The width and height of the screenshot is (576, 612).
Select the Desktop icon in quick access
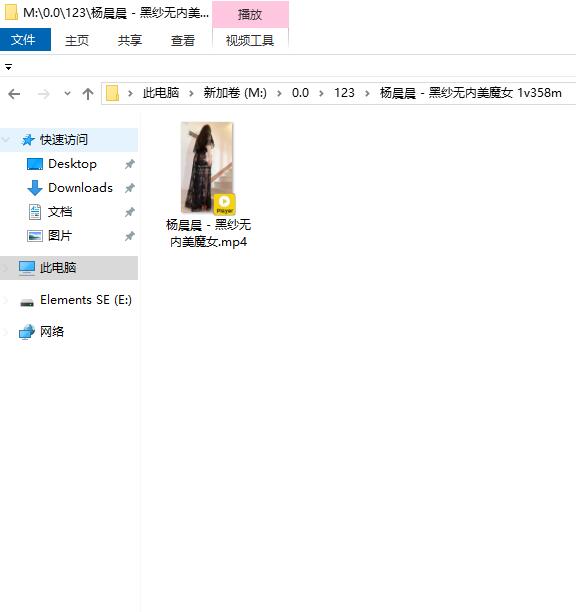click(35, 164)
